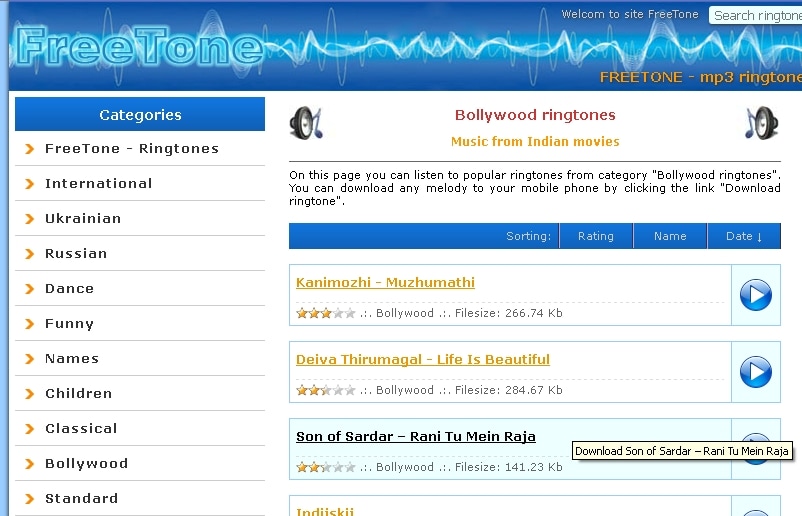Play the Kanimozhi - Muzhumathi ringtone
The image size is (802, 516).
point(755,295)
